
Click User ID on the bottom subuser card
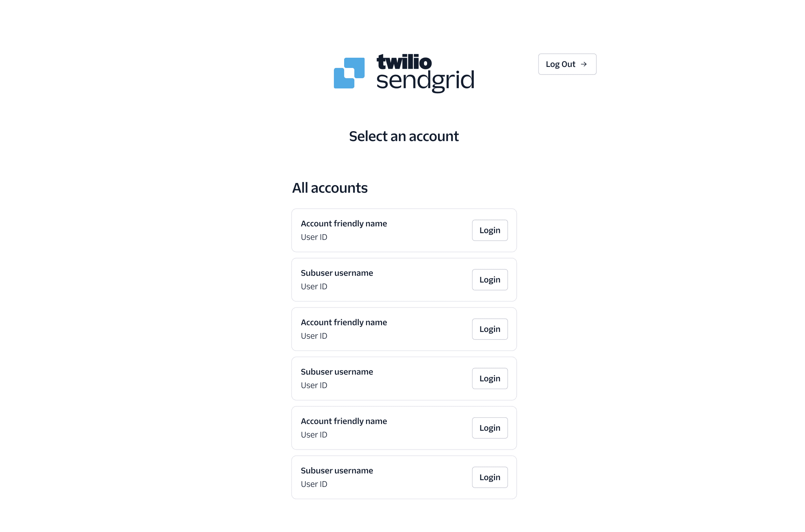pos(314,484)
